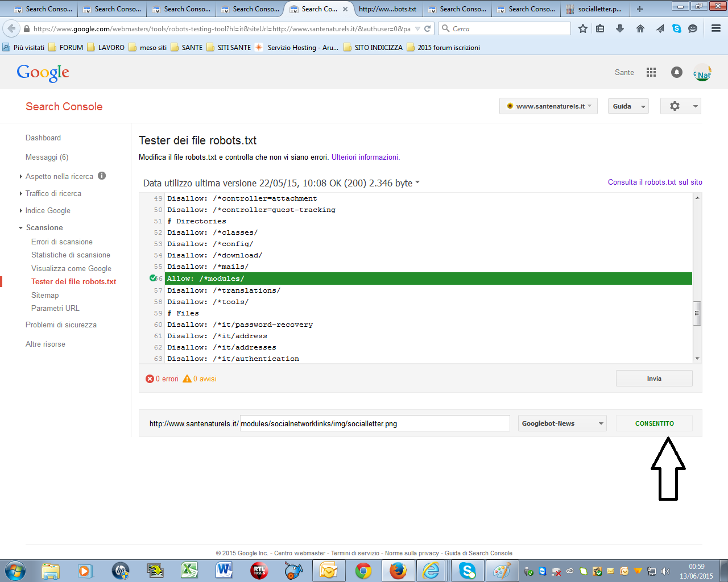The height and width of the screenshot is (582, 728).
Task: Click the Skype toolbar icon in Firefox
Action: point(677,28)
